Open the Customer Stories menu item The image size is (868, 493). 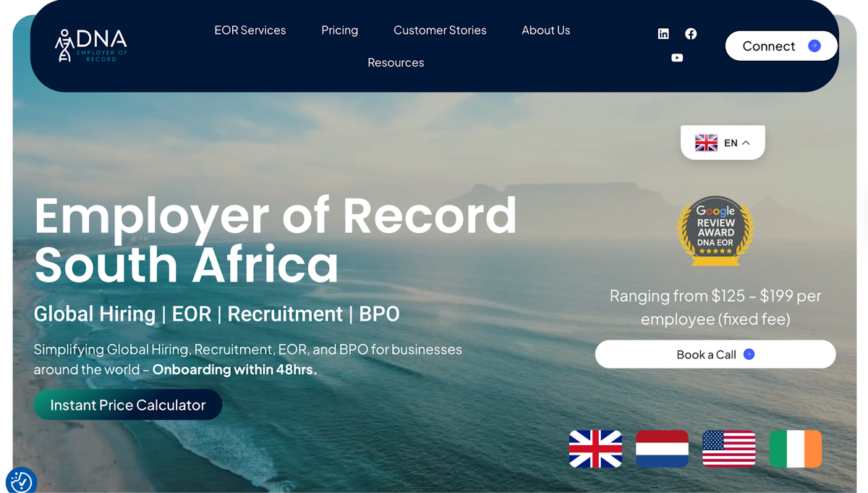pyautogui.click(x=440, y=30)
